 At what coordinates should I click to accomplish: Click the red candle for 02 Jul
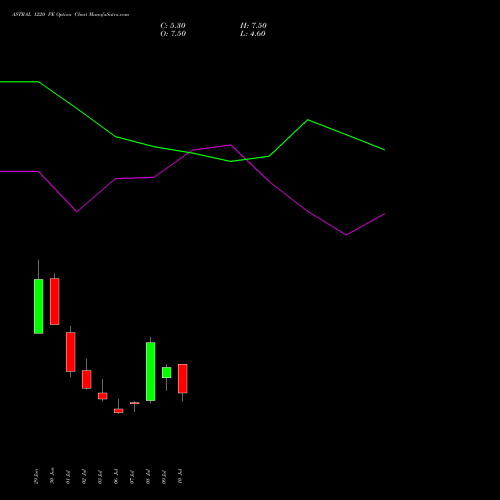(87, 379)
